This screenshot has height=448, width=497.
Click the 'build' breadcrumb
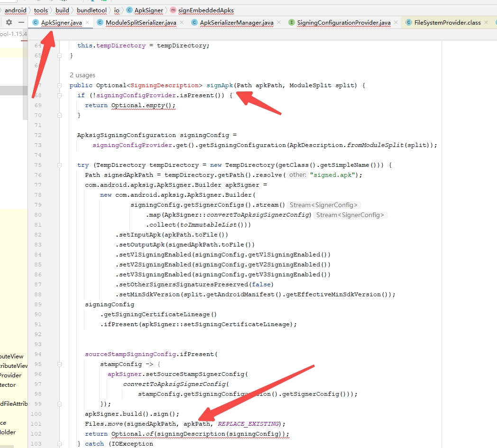[x=62, y=10]
